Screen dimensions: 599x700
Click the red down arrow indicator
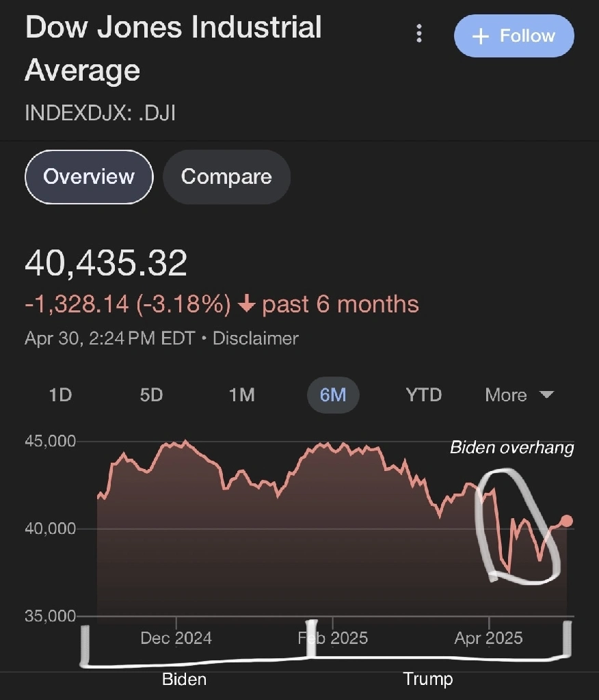(246, 304)
